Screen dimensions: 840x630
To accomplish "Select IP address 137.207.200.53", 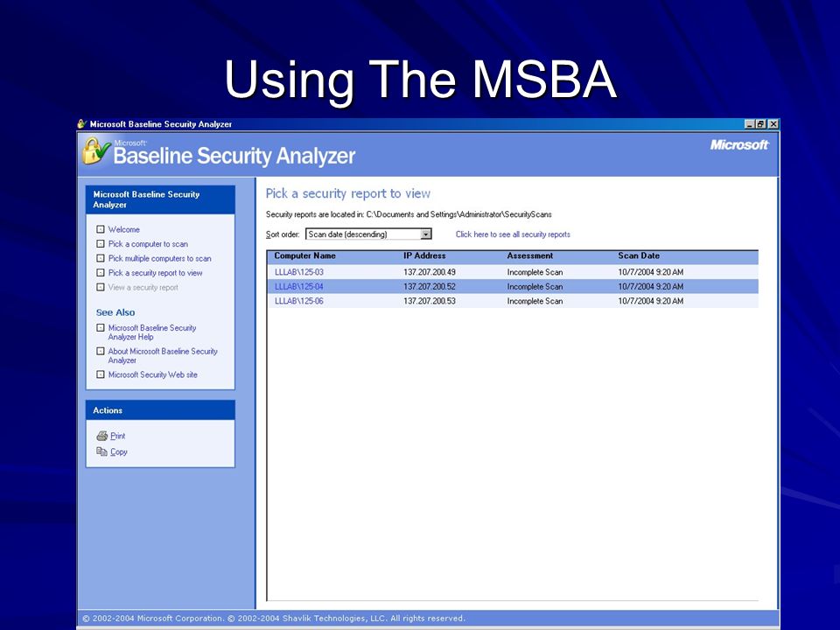I will tap(429, 301).
